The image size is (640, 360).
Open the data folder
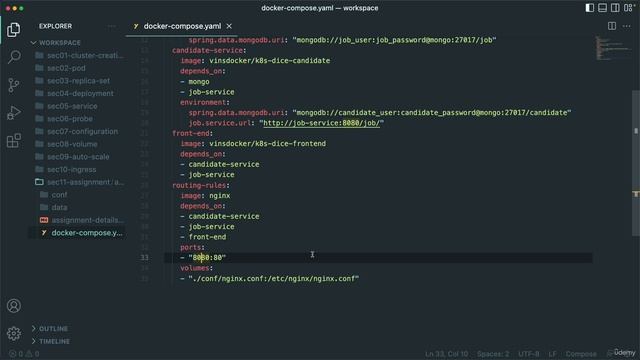54,207
